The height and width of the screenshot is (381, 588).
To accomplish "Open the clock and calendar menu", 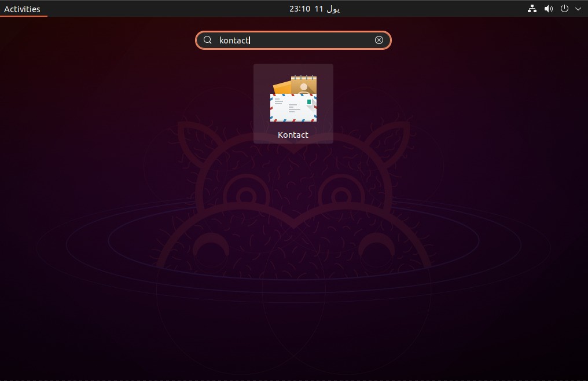I will (x=314, y=9).
